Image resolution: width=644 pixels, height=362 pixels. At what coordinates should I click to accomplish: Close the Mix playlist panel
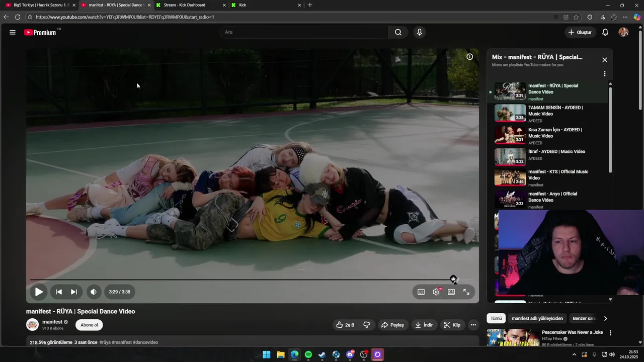[604, 60]
